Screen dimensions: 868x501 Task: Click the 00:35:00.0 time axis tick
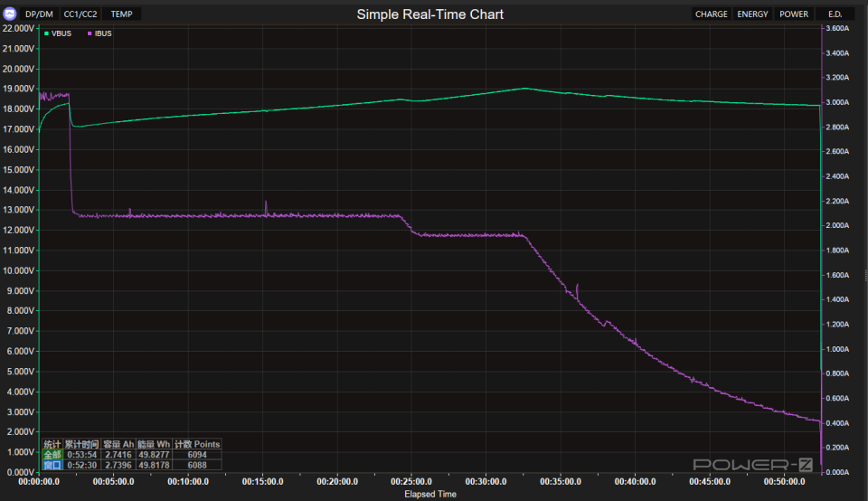click(561, 482)
